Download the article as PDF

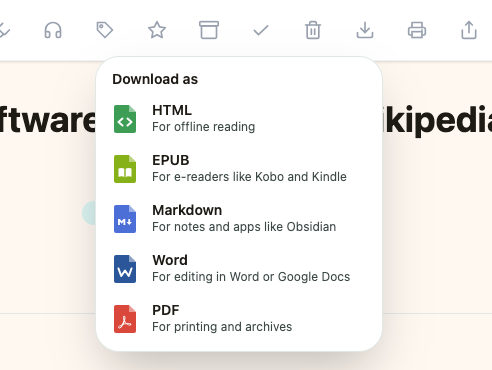[x=239, y=319]
